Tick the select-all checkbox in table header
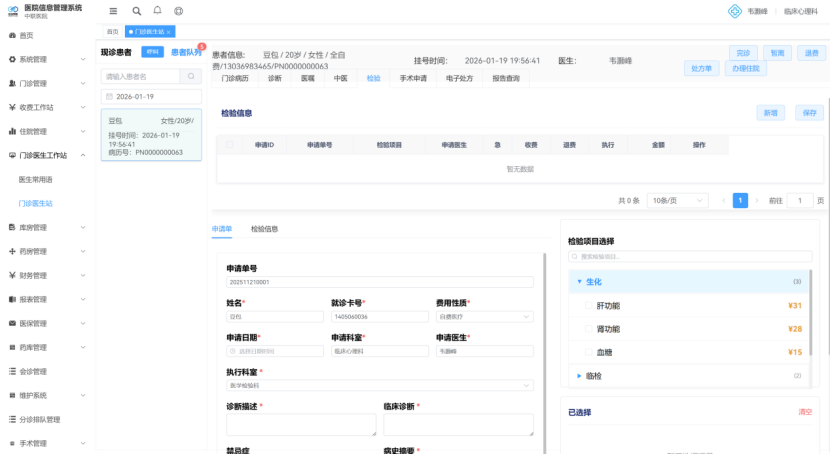The height and width of the screenshot is (455, 830). 230,145
